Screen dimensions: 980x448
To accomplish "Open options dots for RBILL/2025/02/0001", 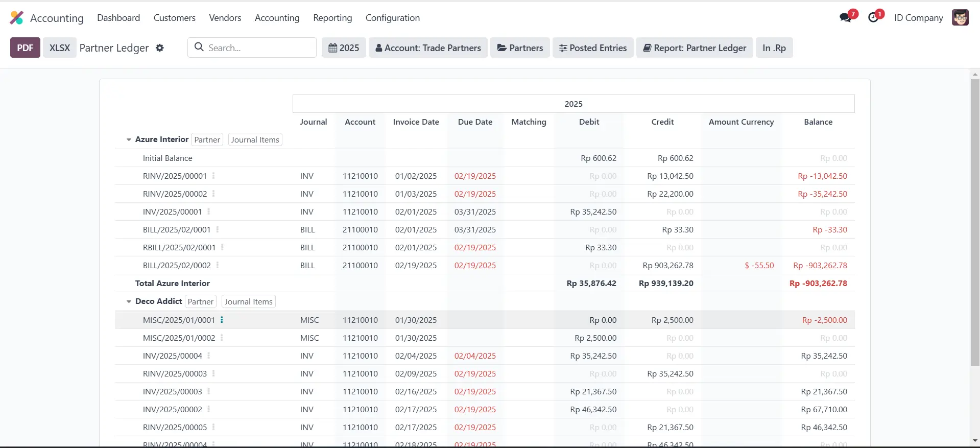I will pos(222,247).
